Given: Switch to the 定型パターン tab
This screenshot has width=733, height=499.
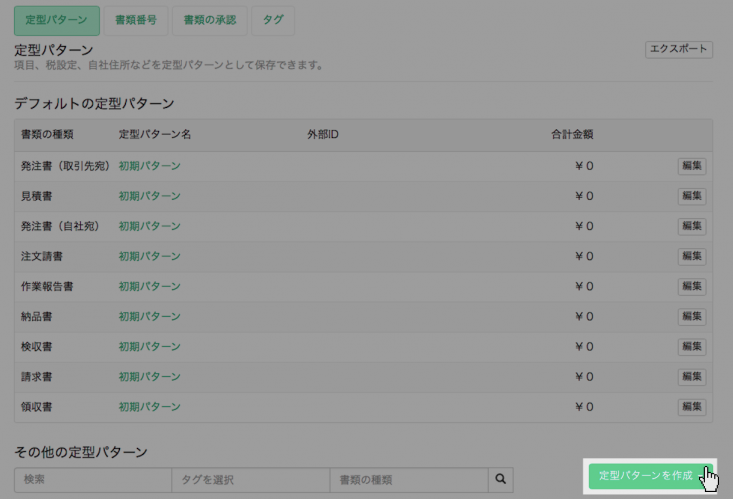Looking at the screenshot, I should [57, 20].
